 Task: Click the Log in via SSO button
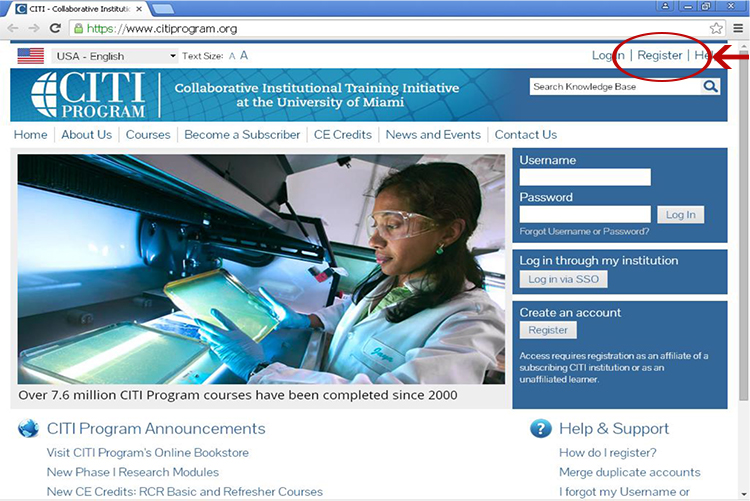563,279
